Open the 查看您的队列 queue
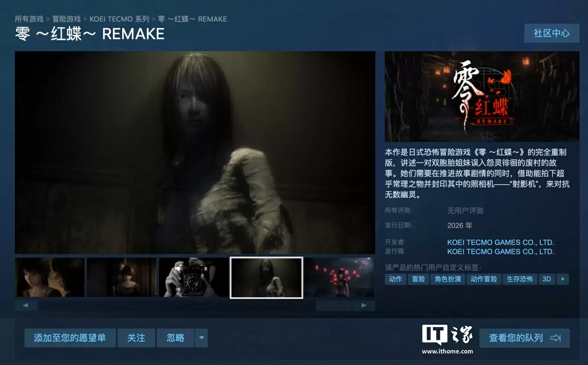588x365 pixels. (517, 338)
